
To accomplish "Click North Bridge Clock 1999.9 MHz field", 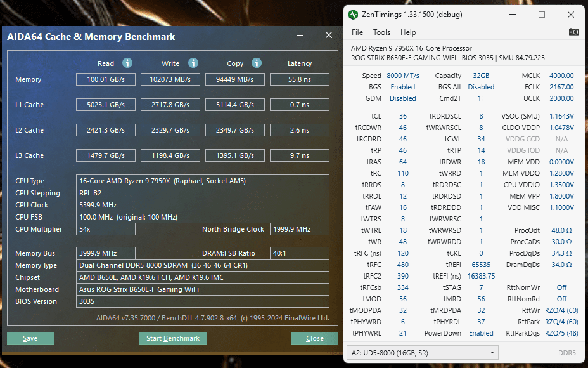I will (300, 229).
